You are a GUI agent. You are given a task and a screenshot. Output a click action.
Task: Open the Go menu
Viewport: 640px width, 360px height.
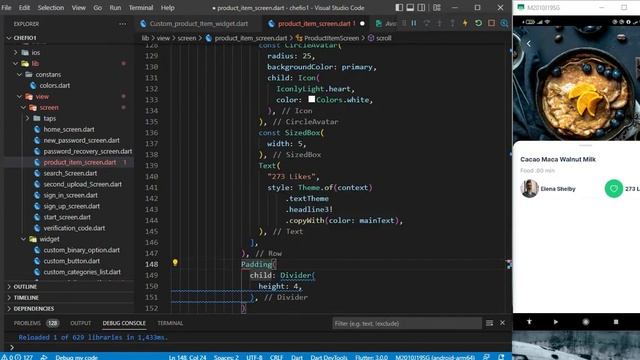[x=98, y=7]
